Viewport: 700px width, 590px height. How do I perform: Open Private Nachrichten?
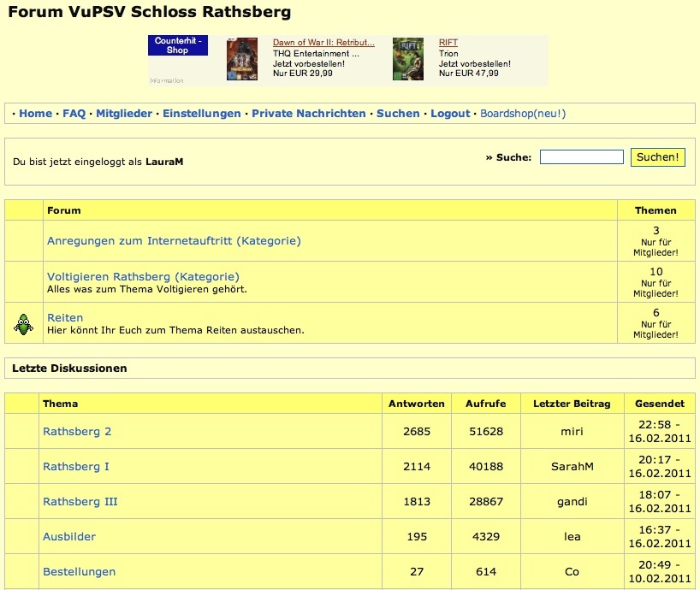pos(309,113)
